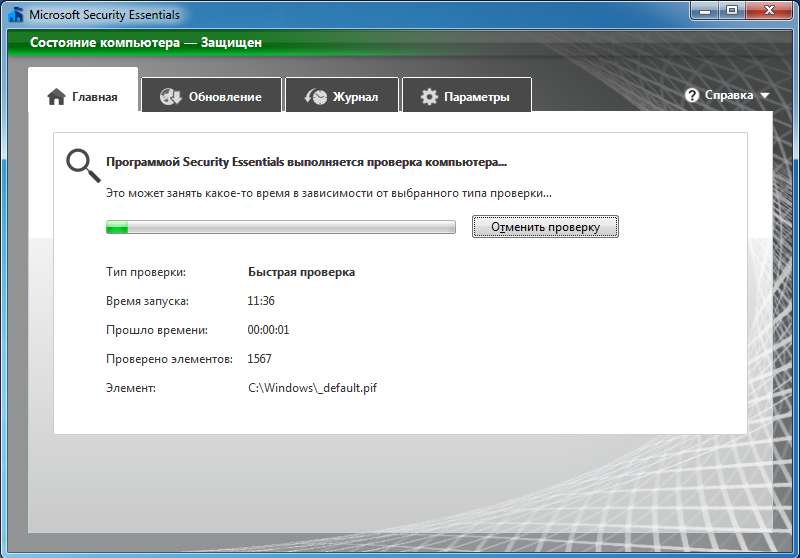Click the Элемент label

click(x=131, y=388)
